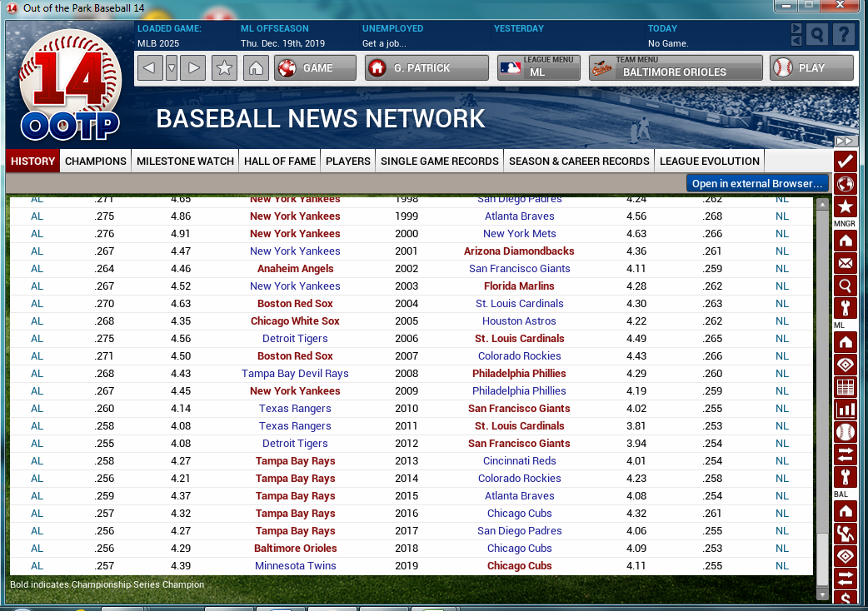Click the baseball icon in right sidebar

[845, 432]
